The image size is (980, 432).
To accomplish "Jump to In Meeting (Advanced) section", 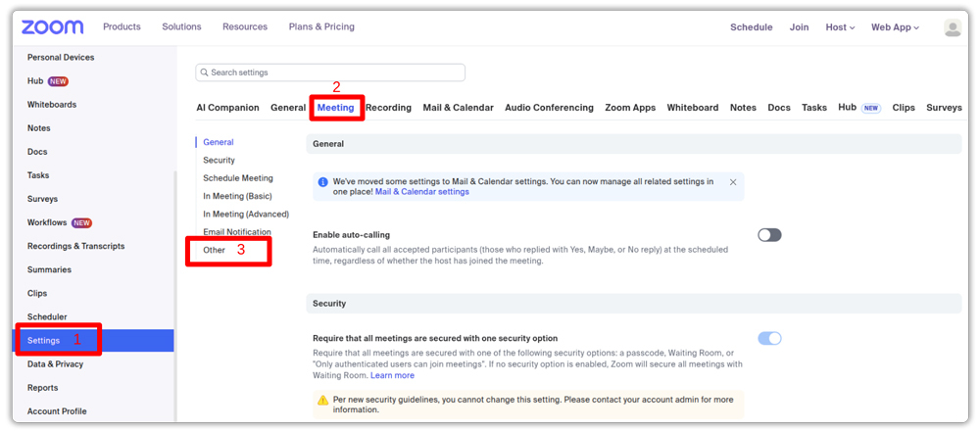I will tap(246, 215).
